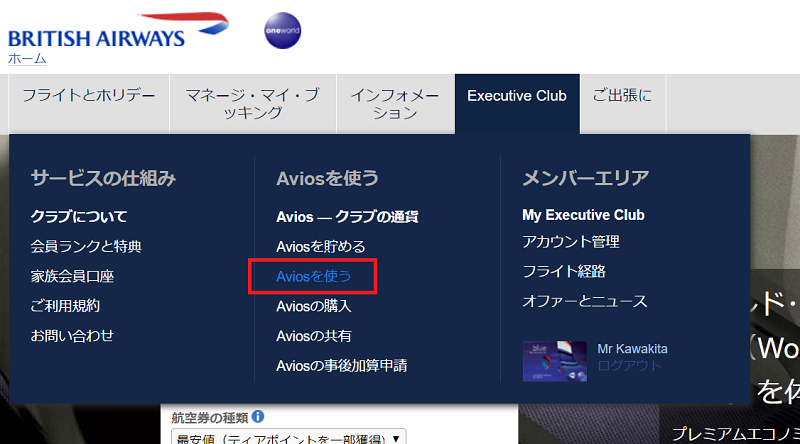The image size is (800, 444).
Task: Open アカウント管理 link
Action: tap(570, 241)
